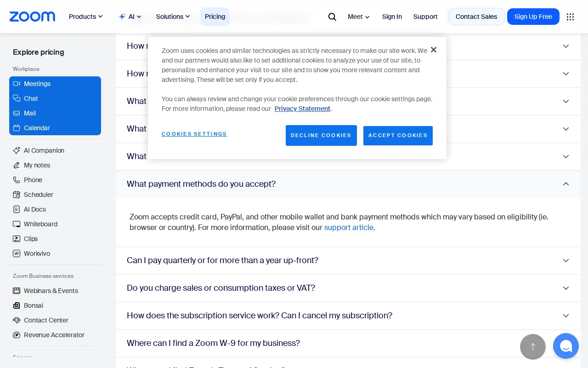
Task: Expand the sales taxes or VAT question
Action: 348,288
